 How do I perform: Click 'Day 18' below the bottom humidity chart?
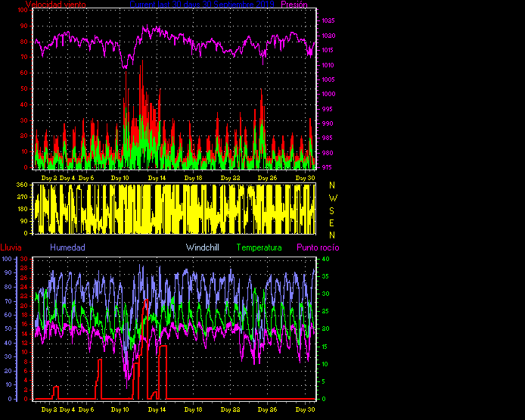(x=194, y=409)
